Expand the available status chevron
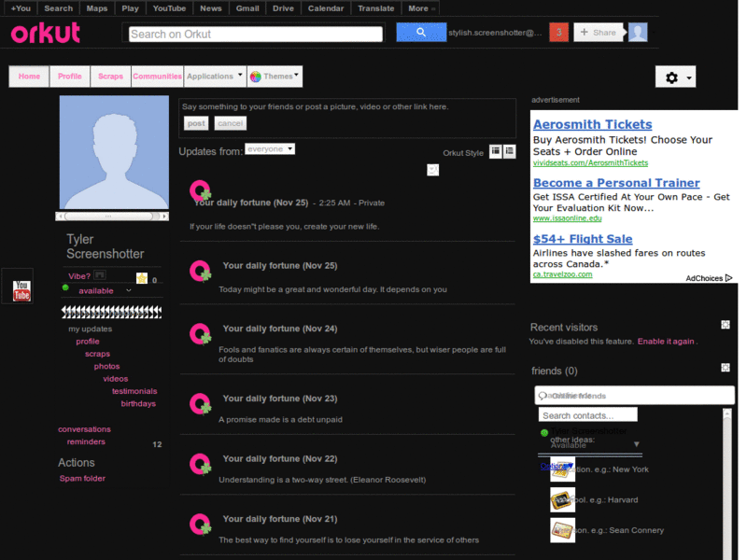 click(x=128, y=290)
